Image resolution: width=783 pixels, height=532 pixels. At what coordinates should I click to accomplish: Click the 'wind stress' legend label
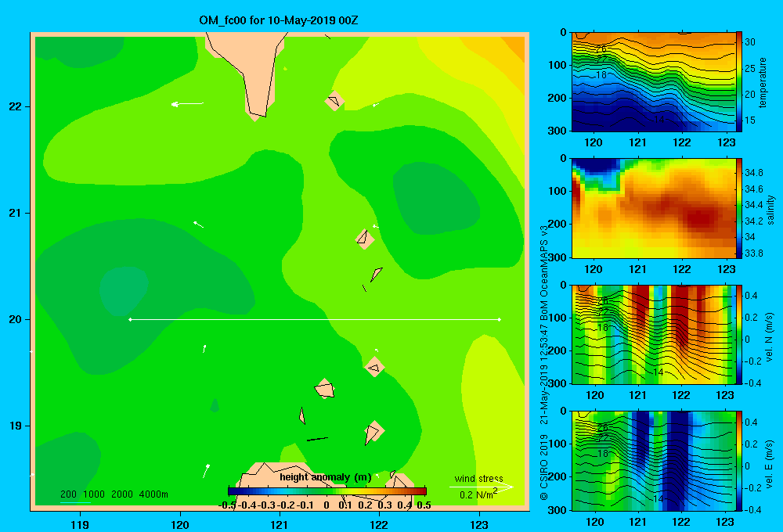pyautogui.click(x=478, y=478)
